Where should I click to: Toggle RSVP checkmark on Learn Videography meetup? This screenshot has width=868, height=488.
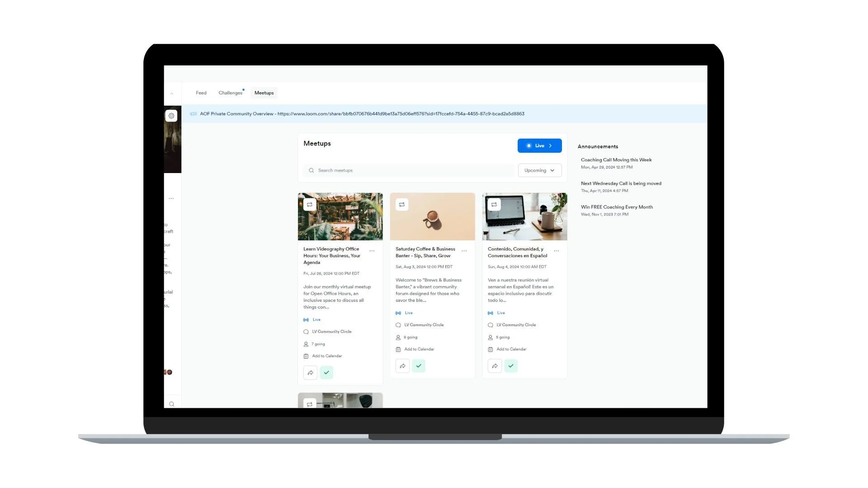point(326,373)
